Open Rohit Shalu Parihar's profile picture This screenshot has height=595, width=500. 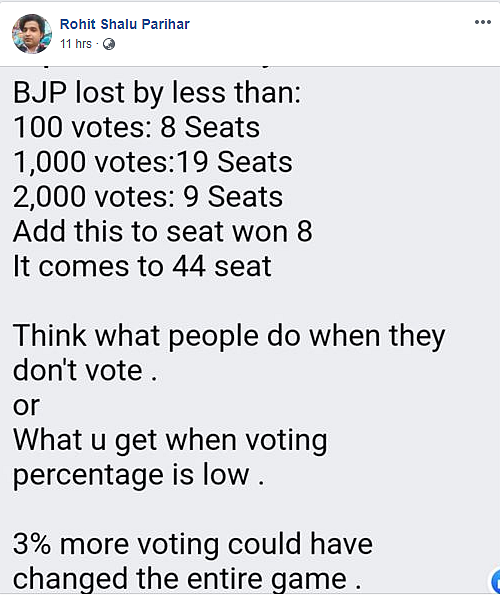[32, 34]
